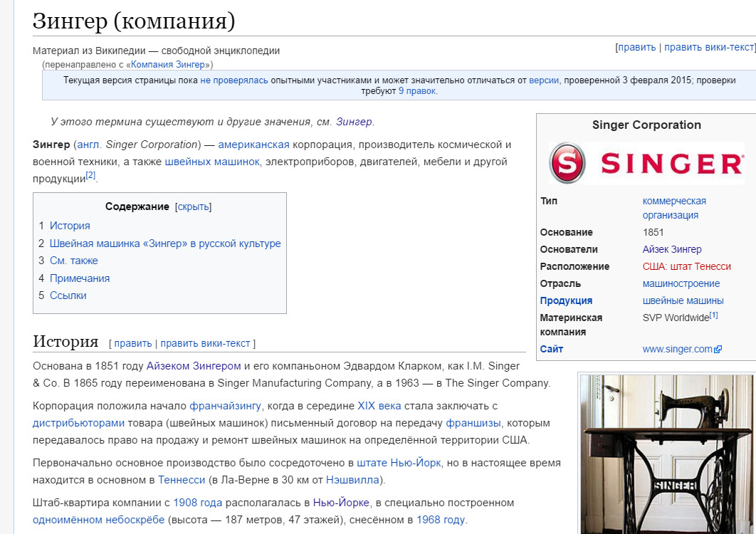
Task: Click the 'Продукция' infobox label link
Action: click(x=566, y=300)
